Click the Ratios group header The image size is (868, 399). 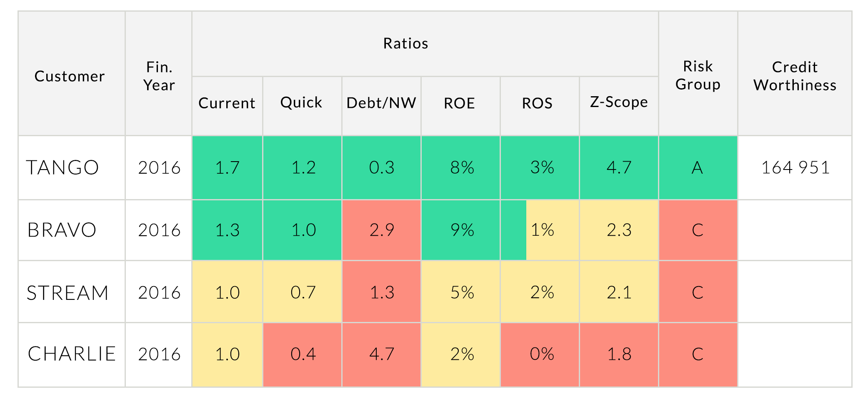(x=405, y=43)
